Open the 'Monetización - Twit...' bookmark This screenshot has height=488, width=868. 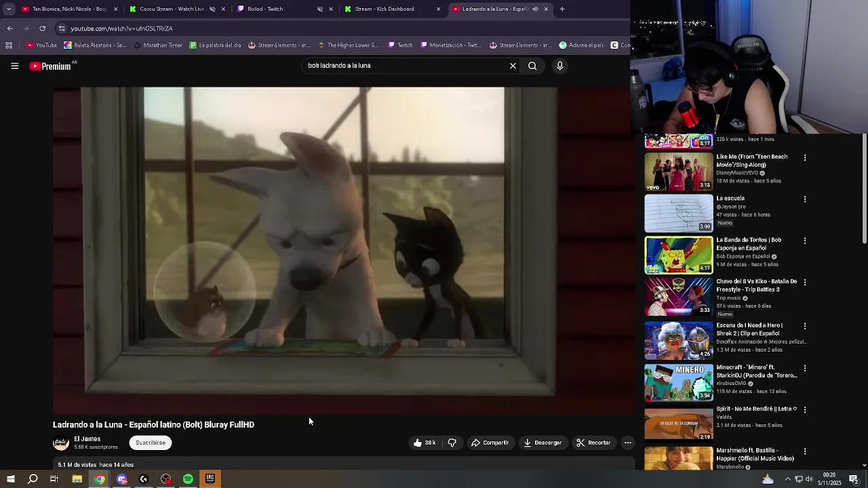pos(451,45)
